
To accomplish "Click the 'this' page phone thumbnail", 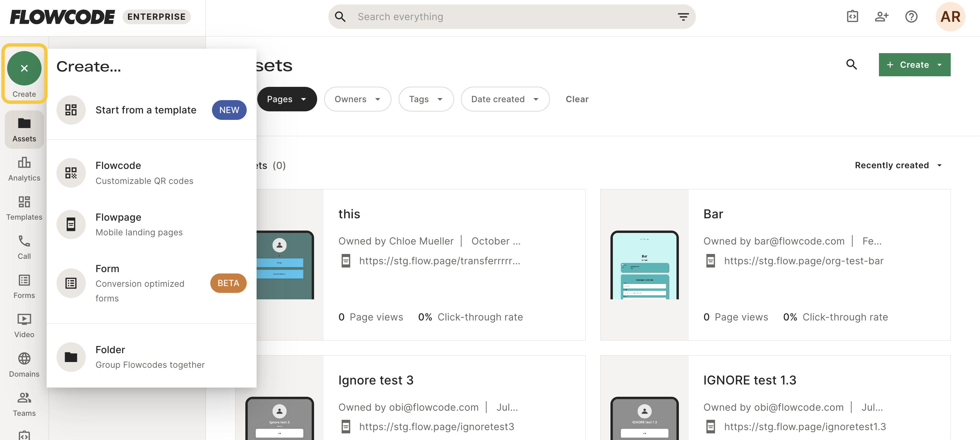I will (x=285, y=265).
